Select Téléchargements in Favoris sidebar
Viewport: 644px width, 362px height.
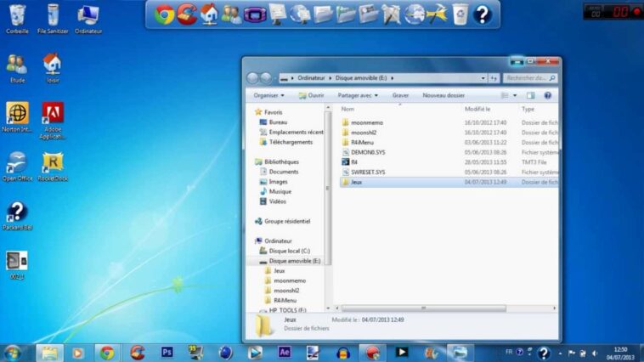pos(291,142)
